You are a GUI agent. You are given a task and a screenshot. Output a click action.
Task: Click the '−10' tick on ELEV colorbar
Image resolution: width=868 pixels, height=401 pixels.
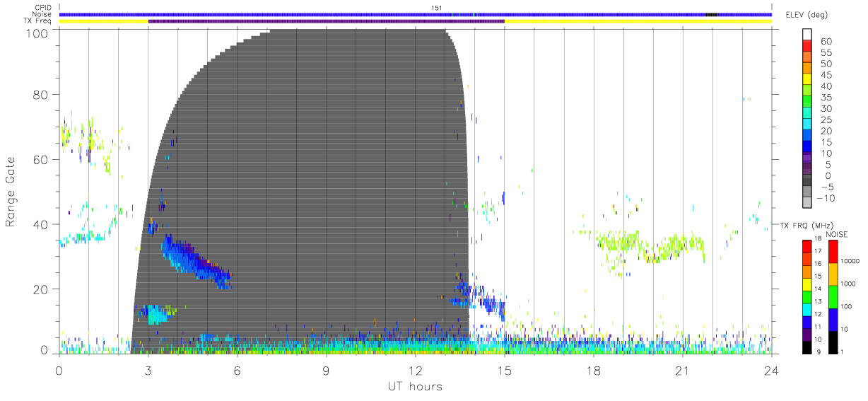click(x=824, y=199)
